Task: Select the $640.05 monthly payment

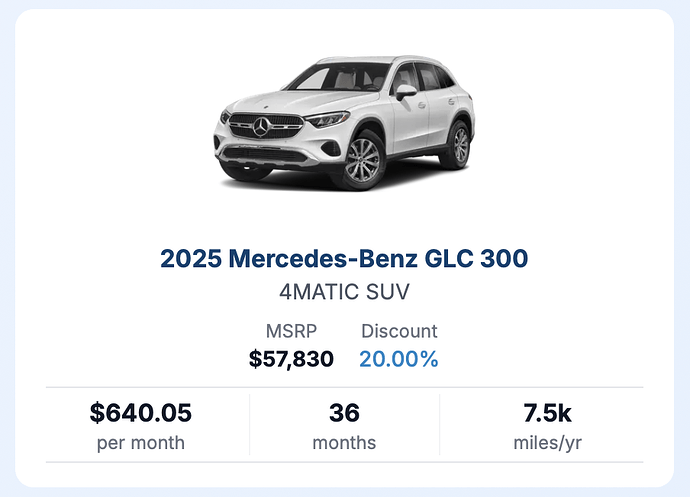Action: pos(141,412)
